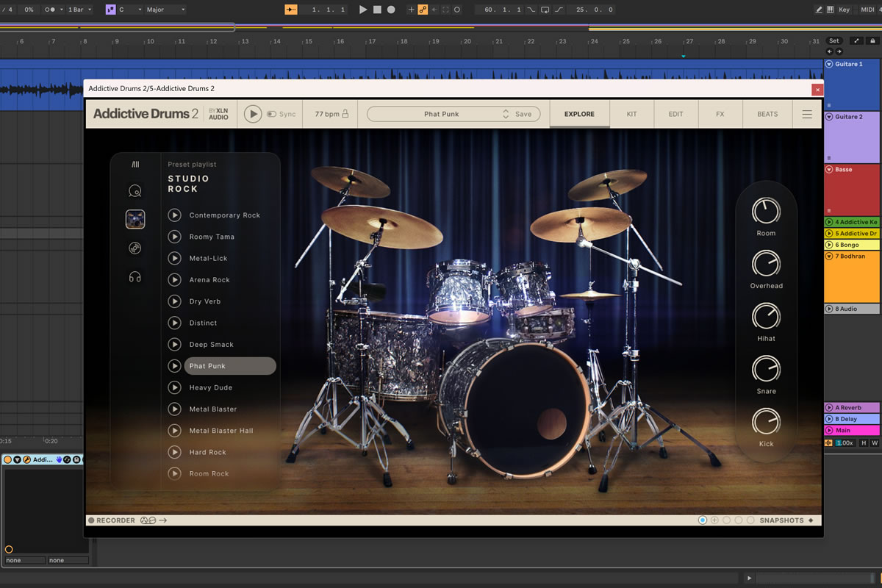The image size is (882, 588).
Task: Play preview of Deep Smack preset
Action: pyautogui.click(x=174, y=344)
